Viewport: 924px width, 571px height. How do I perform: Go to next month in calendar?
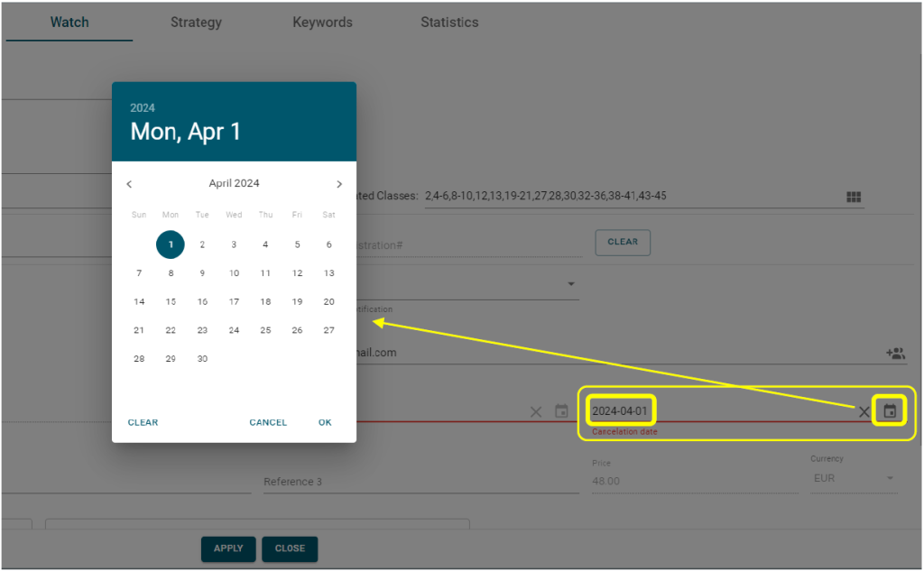(x=339, y=184)
